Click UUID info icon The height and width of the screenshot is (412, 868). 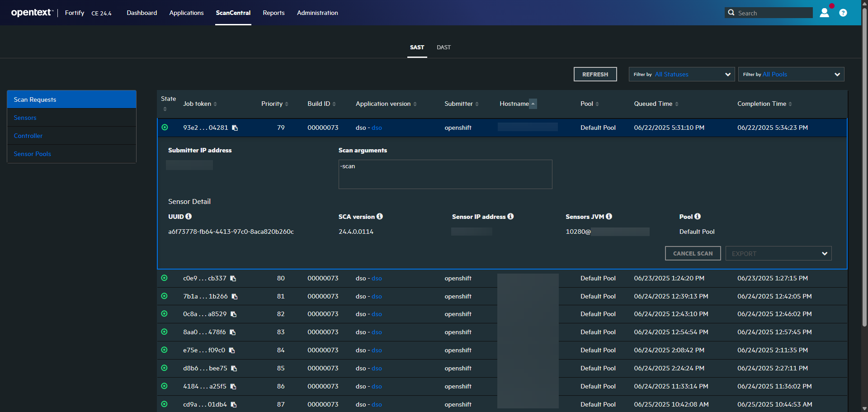189,217
